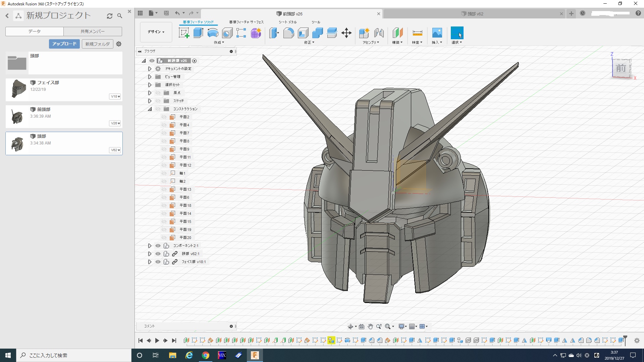Toggle visibility of フェイス部 v18:1 component
The image size is (644, 362).
click(x=158, y=262)
